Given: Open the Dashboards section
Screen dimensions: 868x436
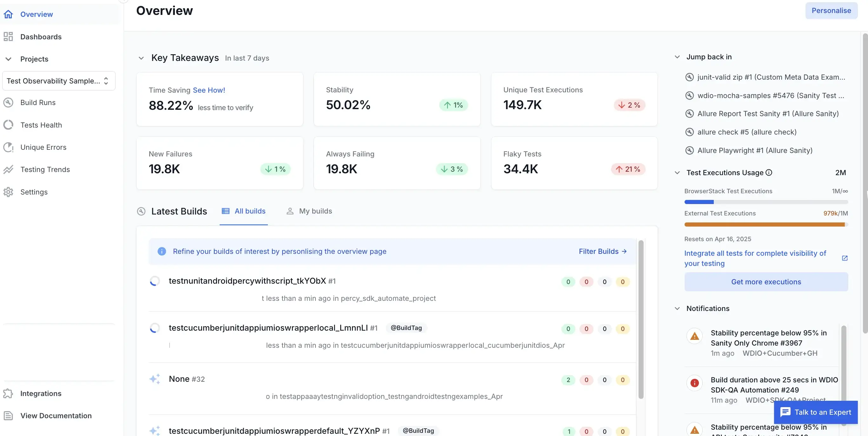Looking at the screenshot, I should 41,37.
